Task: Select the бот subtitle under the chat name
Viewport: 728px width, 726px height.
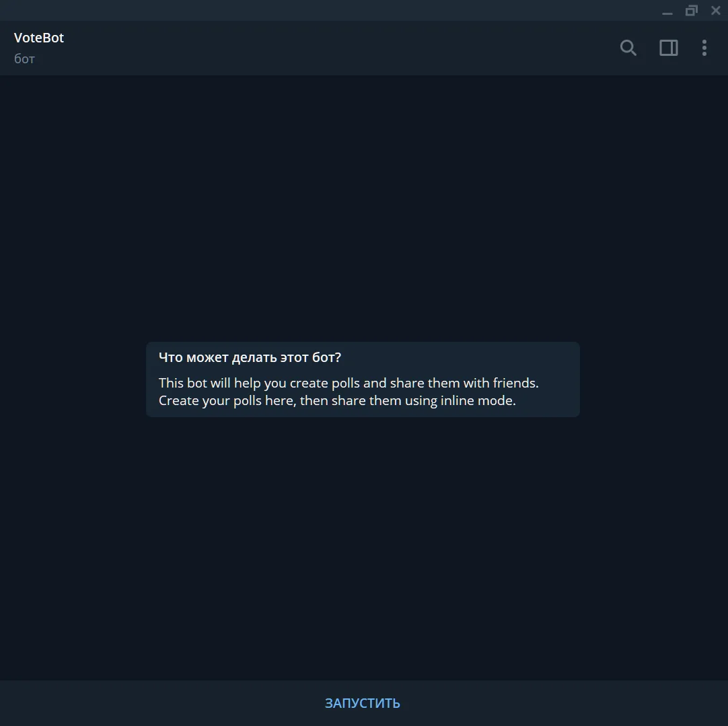Action: [24, 59]
